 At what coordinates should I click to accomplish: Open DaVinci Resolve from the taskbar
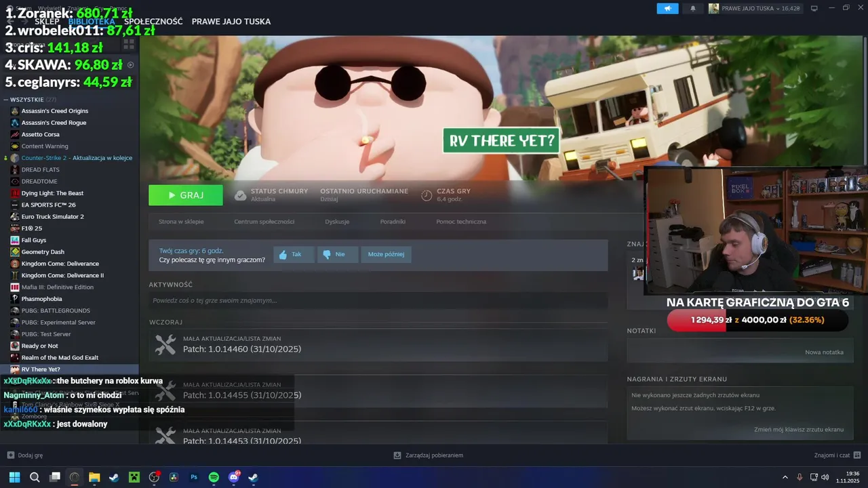pyautogui.click(x=174, y=477)
